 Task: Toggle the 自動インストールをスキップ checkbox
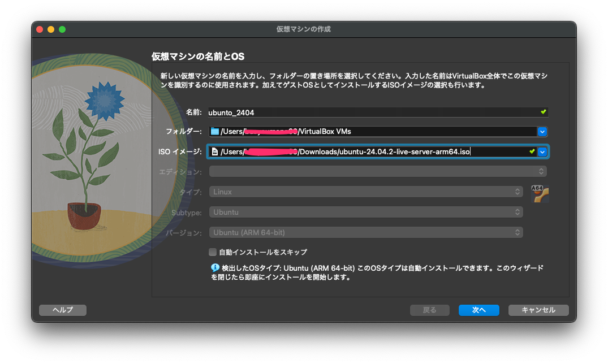coord(213,252)
